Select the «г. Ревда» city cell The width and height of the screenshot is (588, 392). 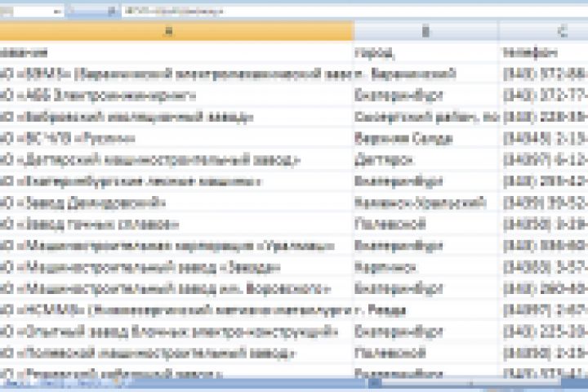click(x=426, y=310)
